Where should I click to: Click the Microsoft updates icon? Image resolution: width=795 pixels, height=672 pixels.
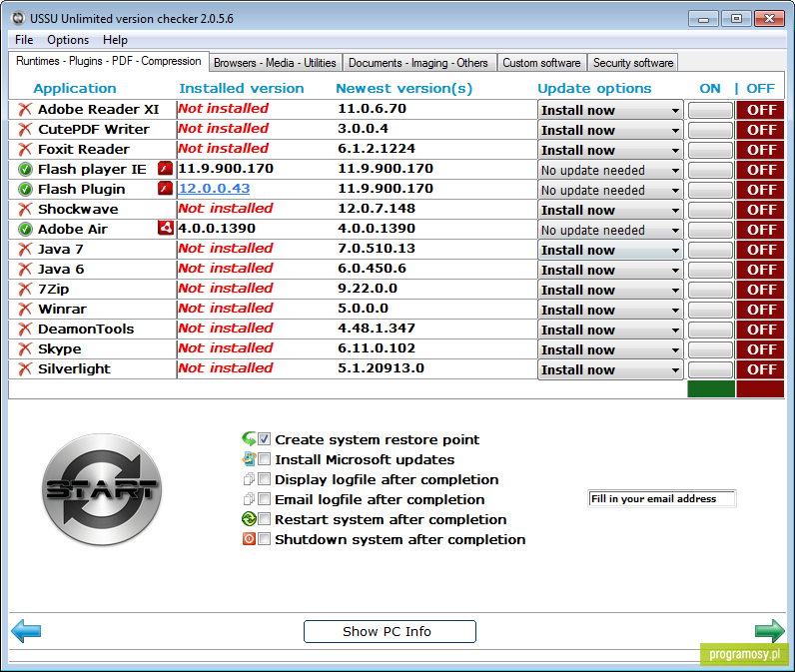point(249,459)
